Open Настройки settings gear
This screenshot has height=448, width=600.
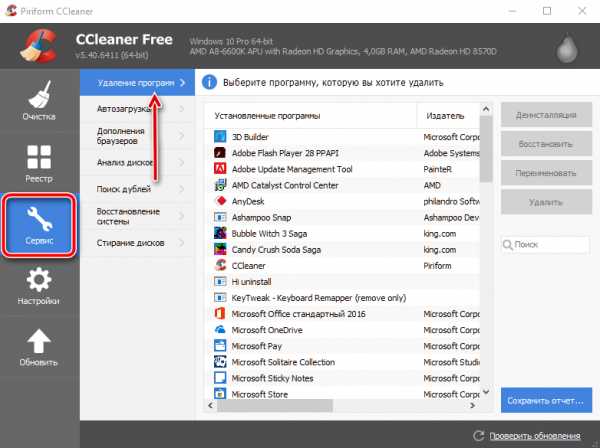[39, 285]
